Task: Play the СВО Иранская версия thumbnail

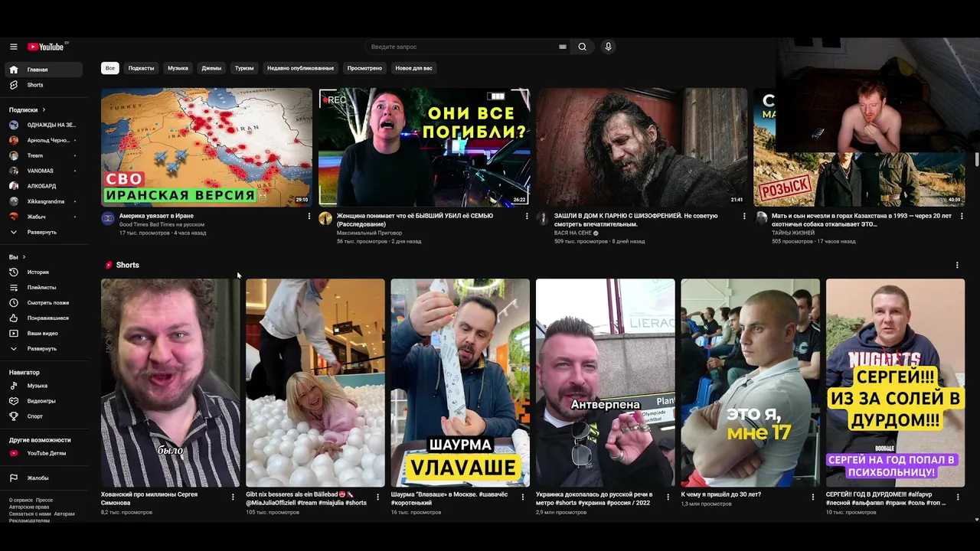Action: (x=207, y=147)
